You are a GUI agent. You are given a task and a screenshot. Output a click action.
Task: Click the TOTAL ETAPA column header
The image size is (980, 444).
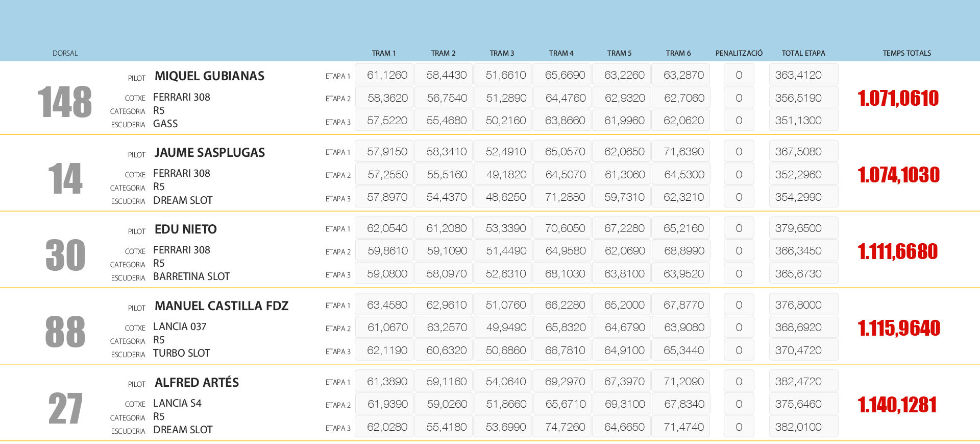click(803, 53)
